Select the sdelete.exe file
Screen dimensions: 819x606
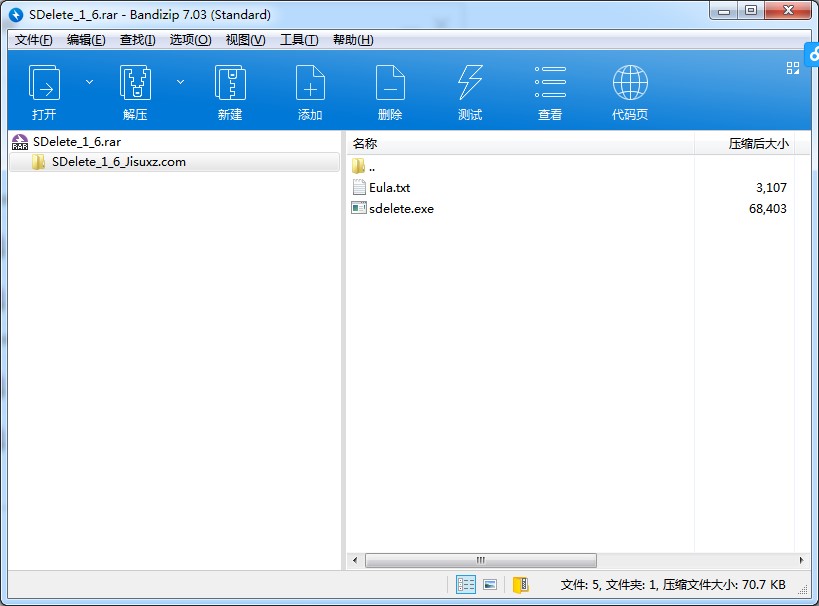coord(401,208)
